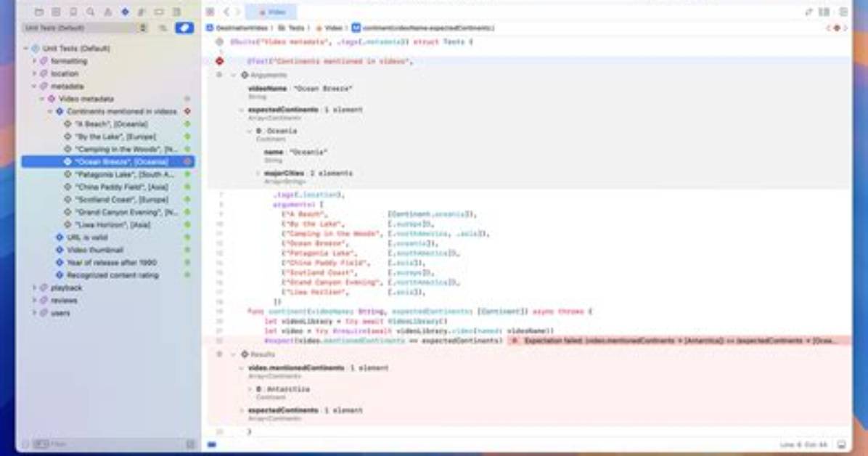Screen dimensions: 868x456
Task: Select the "By the Lake", [Europe] test case
Action: (108, 137)
